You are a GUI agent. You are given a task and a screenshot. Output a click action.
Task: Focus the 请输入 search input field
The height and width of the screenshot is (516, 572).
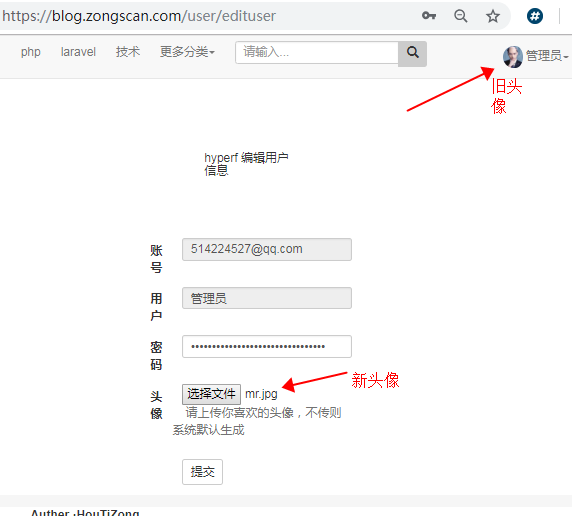coord(317,53)
